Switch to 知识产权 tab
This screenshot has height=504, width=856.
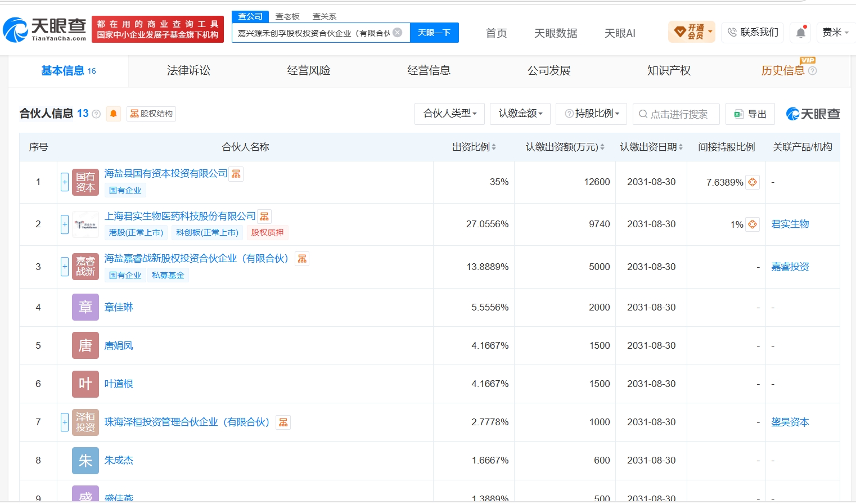[x=669, y=71]
